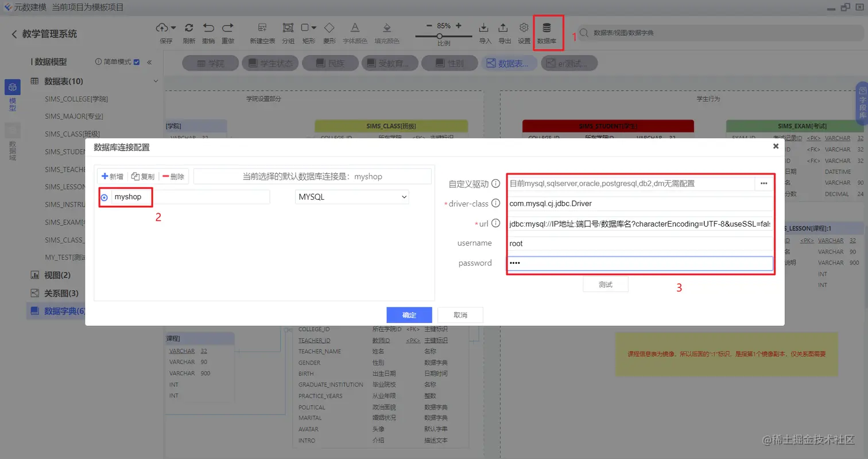This screenshot has height=459, width=868.
Task: Edit the username field containing root
Action: coord(640,243)
